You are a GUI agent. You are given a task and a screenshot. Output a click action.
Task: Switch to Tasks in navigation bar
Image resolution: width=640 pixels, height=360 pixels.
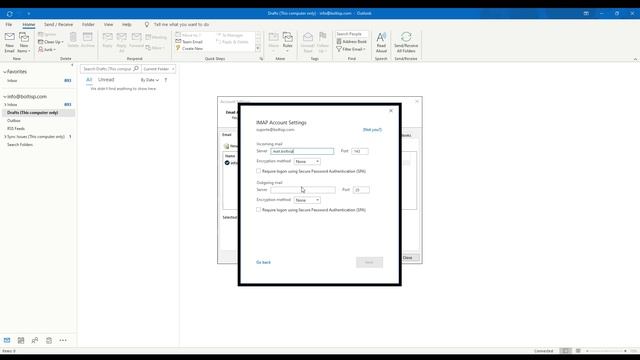(49, 340)
